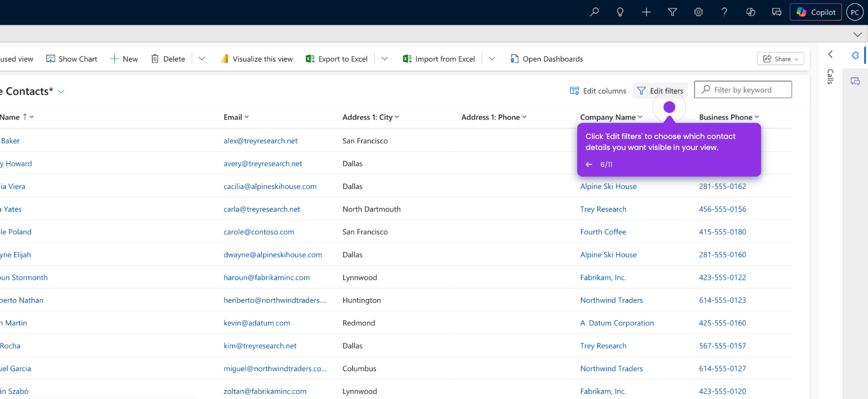Select Redmond city cell
This screenshot has height=399, width=868.
pos(358,323)
